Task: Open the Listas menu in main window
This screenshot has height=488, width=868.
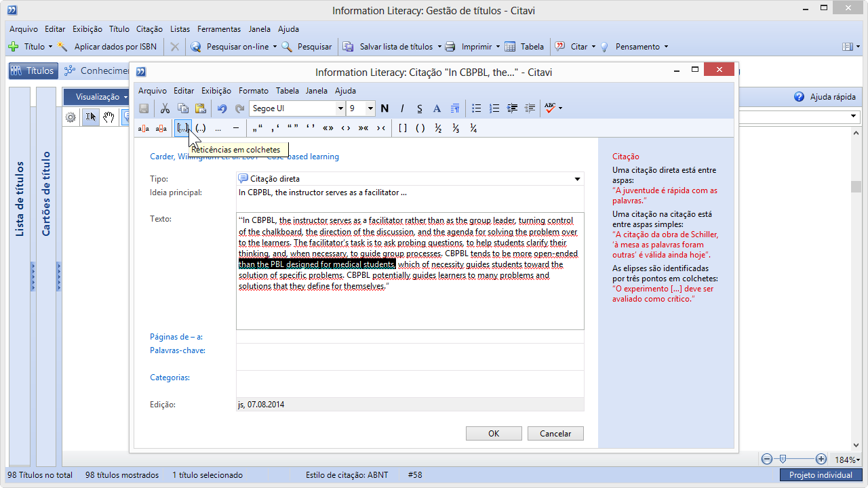Action: click(x=180, y=29)
